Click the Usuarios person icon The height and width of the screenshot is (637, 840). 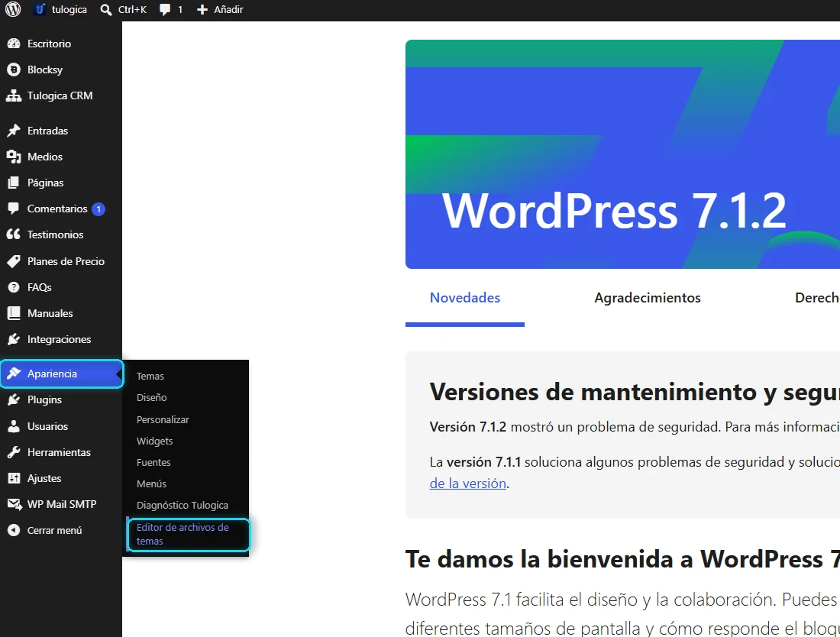coord(14,426)
